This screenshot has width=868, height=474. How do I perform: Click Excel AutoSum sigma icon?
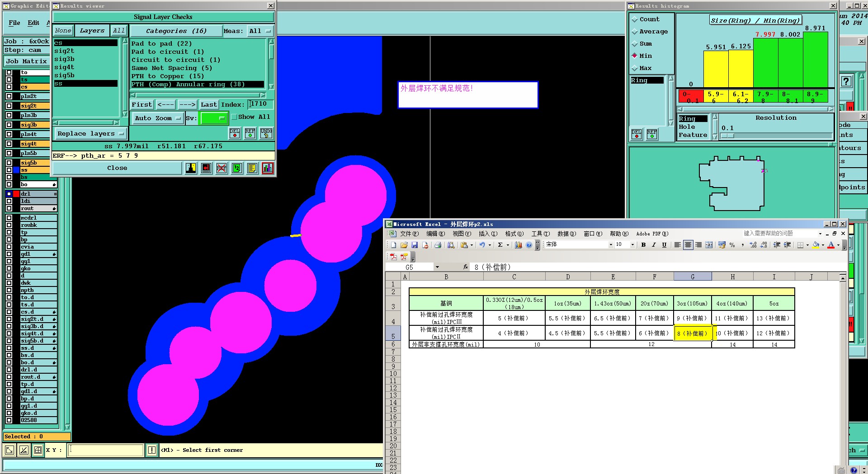click(500, 245)
